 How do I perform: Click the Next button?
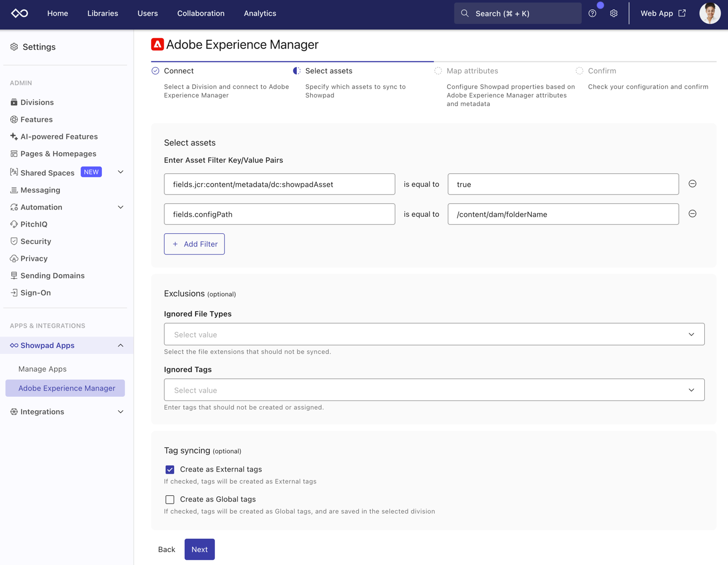[199, 550]
